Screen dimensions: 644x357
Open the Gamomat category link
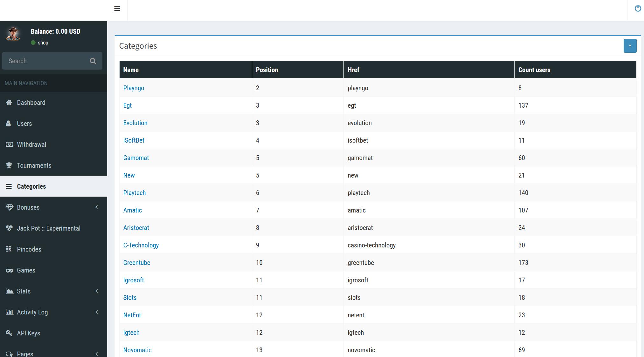click(136, 158)
